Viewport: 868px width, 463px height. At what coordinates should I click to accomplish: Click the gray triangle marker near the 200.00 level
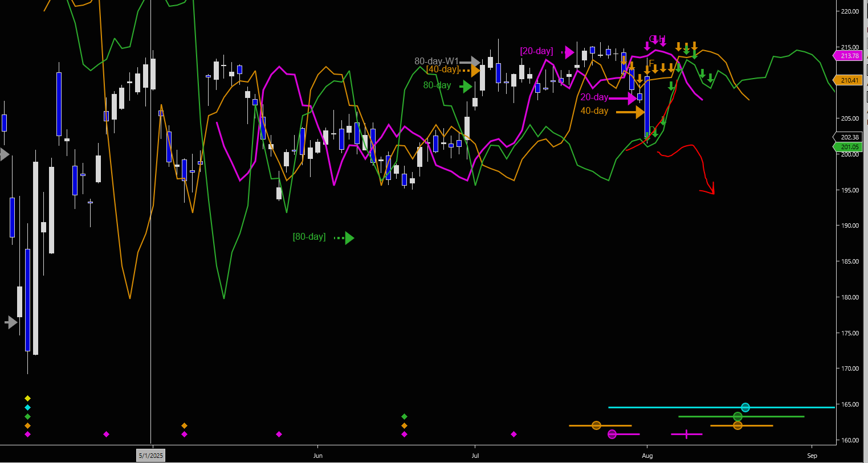pyautogui.click(x=5, y=154)
